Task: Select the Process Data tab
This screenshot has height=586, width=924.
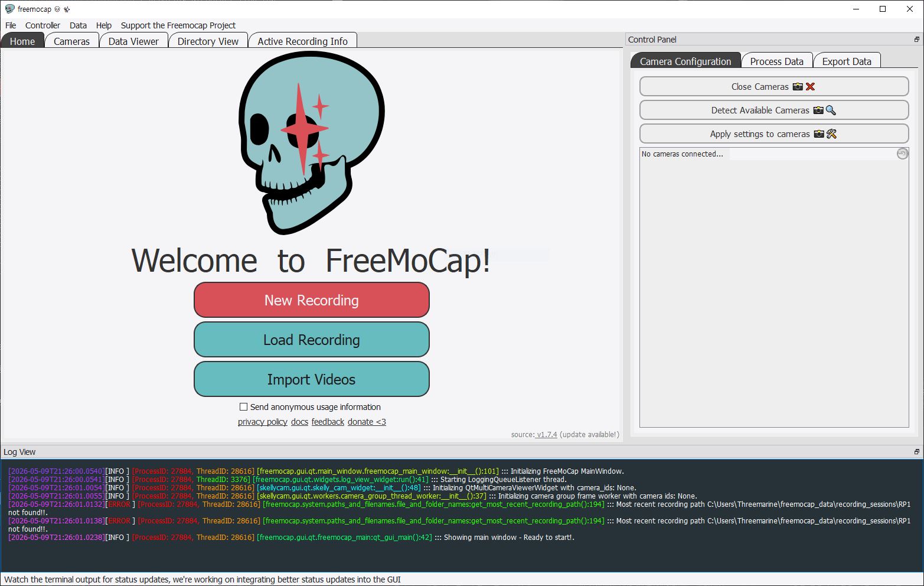Action: coord(776,61)
